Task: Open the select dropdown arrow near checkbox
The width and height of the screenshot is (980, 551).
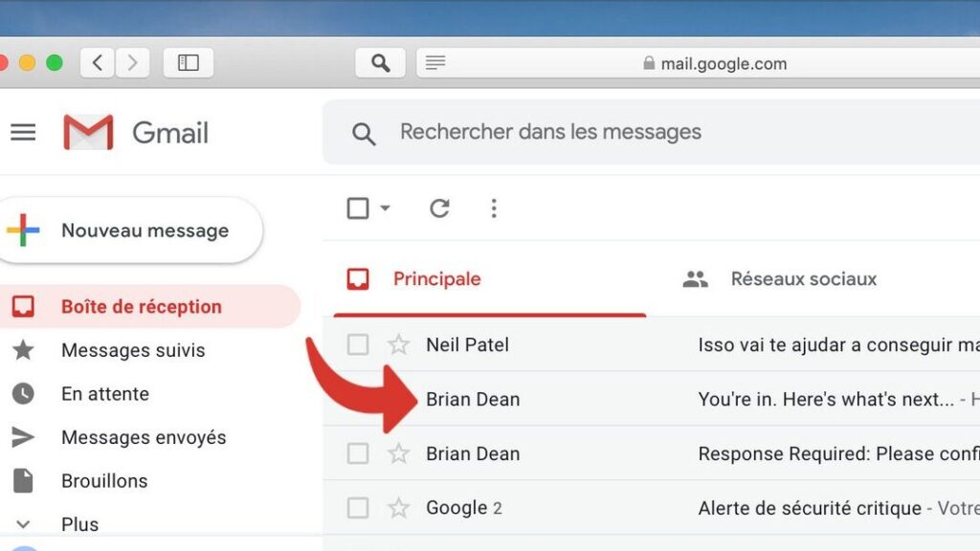Action: coord(385,208)
